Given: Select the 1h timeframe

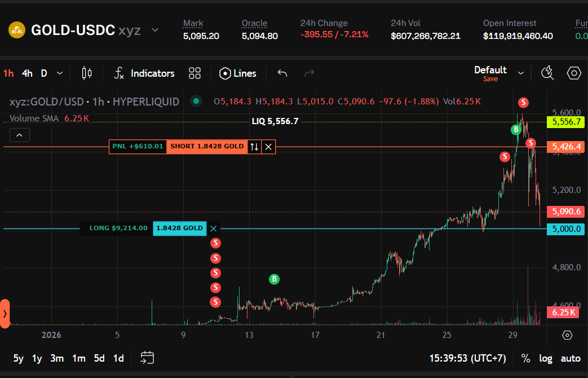Looking at the screenshot, I should click(8, 73).
